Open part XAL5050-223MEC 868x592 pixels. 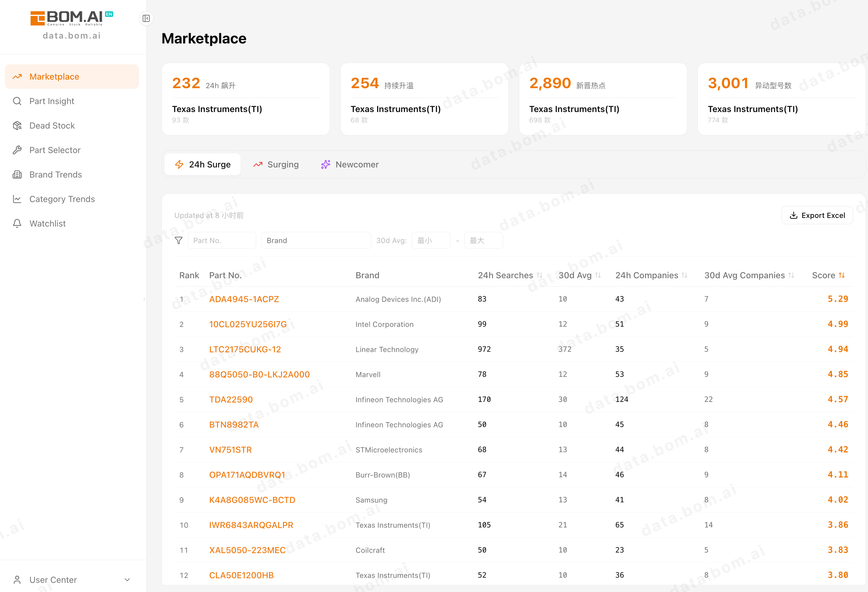247,550
